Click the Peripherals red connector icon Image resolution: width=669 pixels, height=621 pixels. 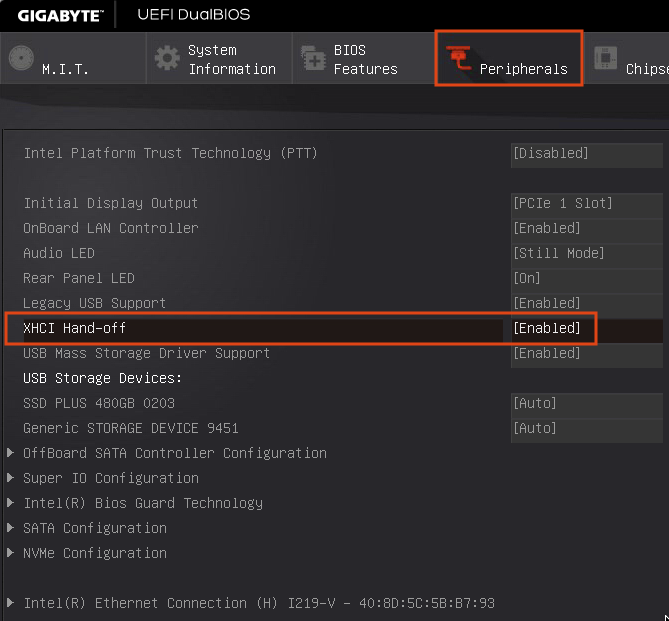tap(459, 58)
